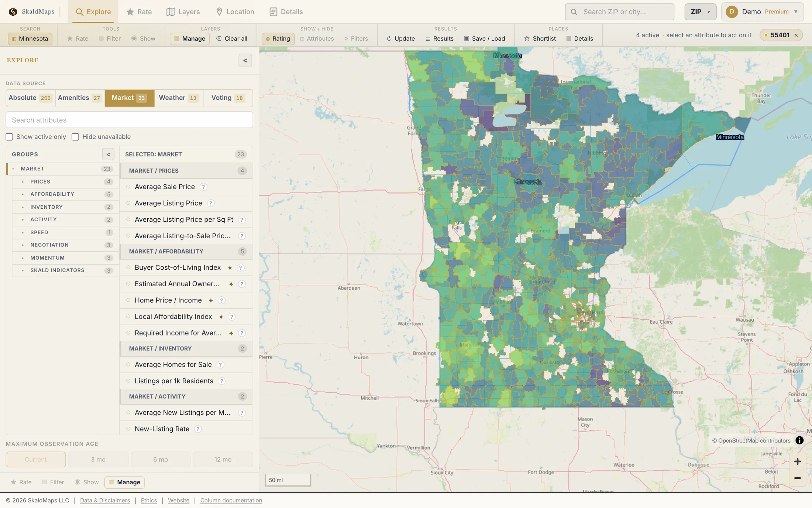
Task: Select the Absolute data source tab
Action: coord(30,98)
